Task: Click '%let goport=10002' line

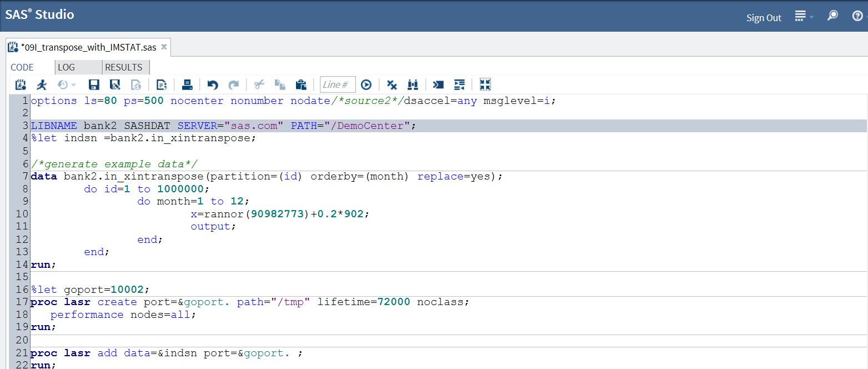Action: tap(91, 290)
